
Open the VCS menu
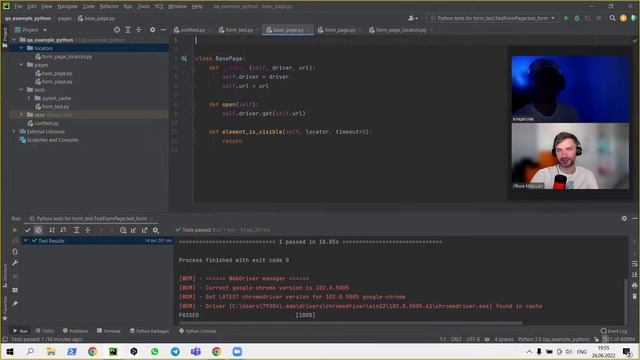pos(159,7)
